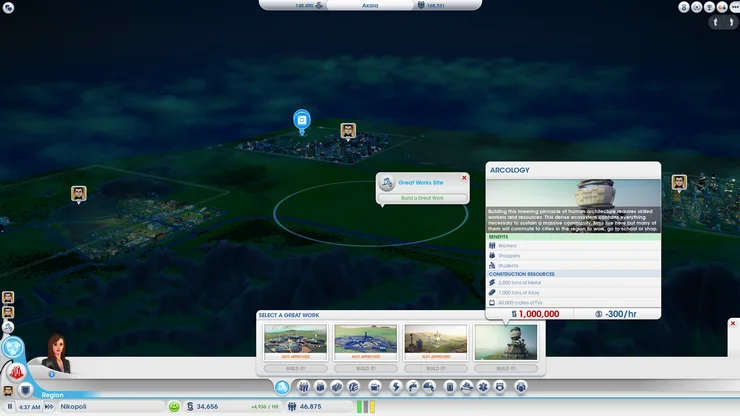Screen dimensions: 740x416
Task: Pause the game simulation
Action: tap(9, 406)
